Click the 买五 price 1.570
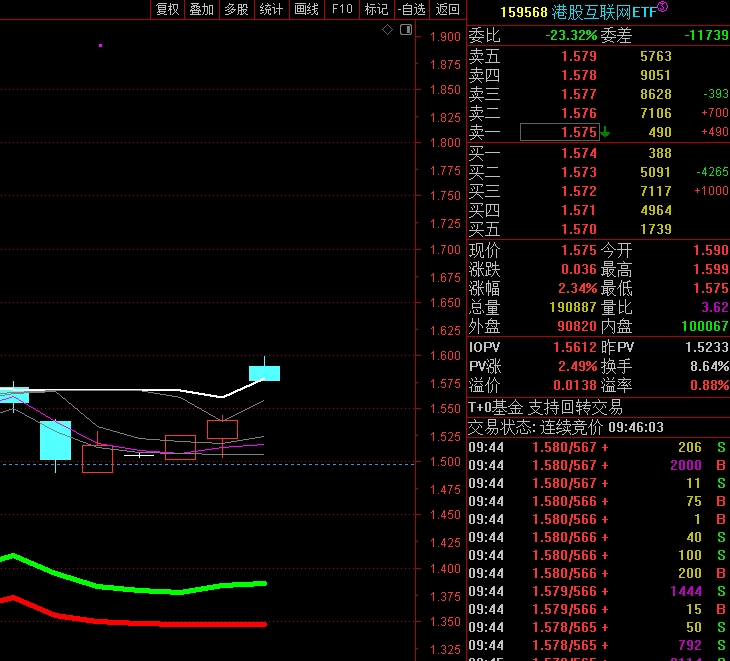Screen dimensions: 730x661 pos(579,229)
